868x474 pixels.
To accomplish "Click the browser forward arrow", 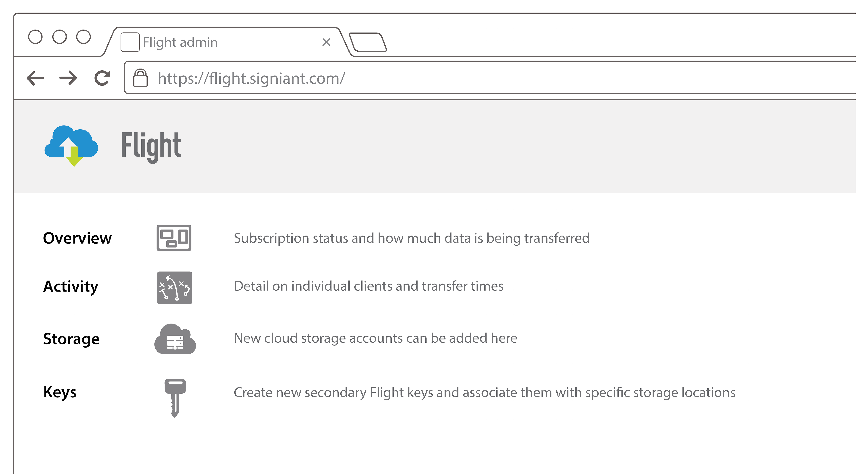I will tap(68, 78).
